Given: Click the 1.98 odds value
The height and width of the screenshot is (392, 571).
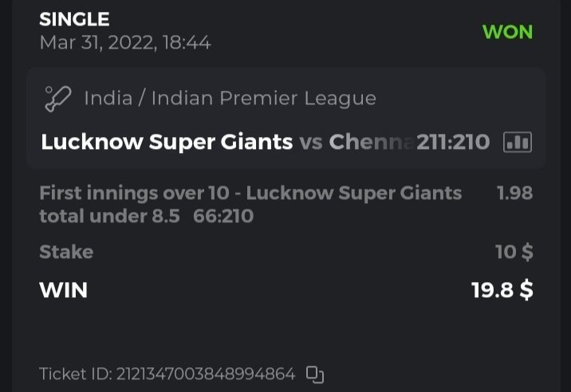Looking at the screenshot, I should point(514,193).
